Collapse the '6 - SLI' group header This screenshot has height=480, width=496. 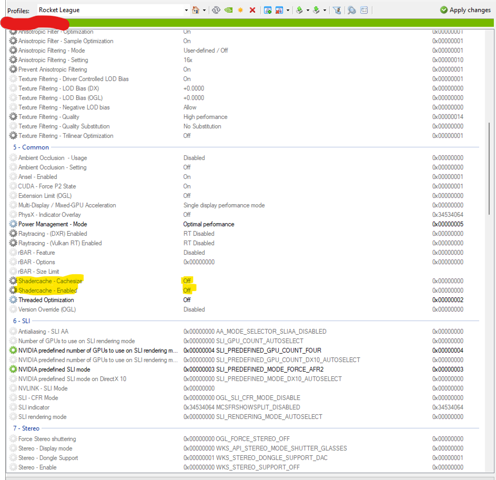[22, 321]
